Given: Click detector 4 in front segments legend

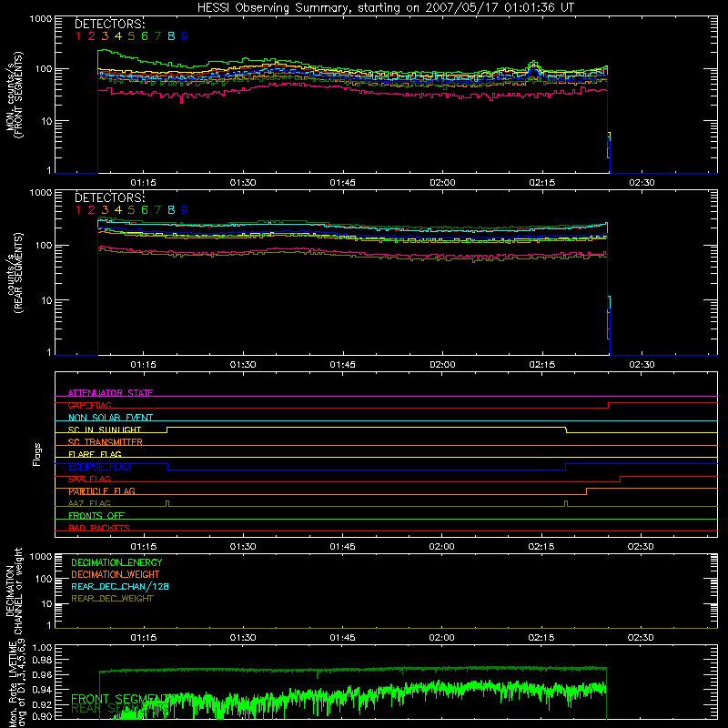Looking at the screenshot, I should click(x=118, y=36).
